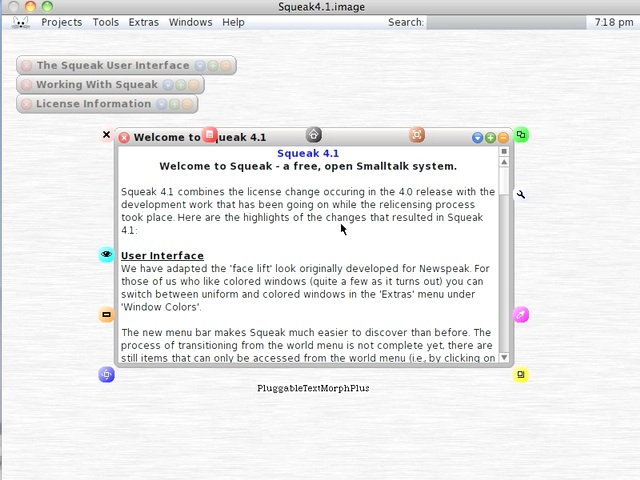Close The Squeak User Interface window

point(27,66)
